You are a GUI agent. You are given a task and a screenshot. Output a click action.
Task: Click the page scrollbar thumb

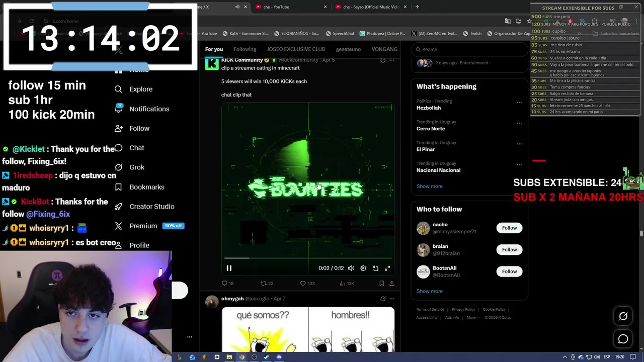pos(641,233)
